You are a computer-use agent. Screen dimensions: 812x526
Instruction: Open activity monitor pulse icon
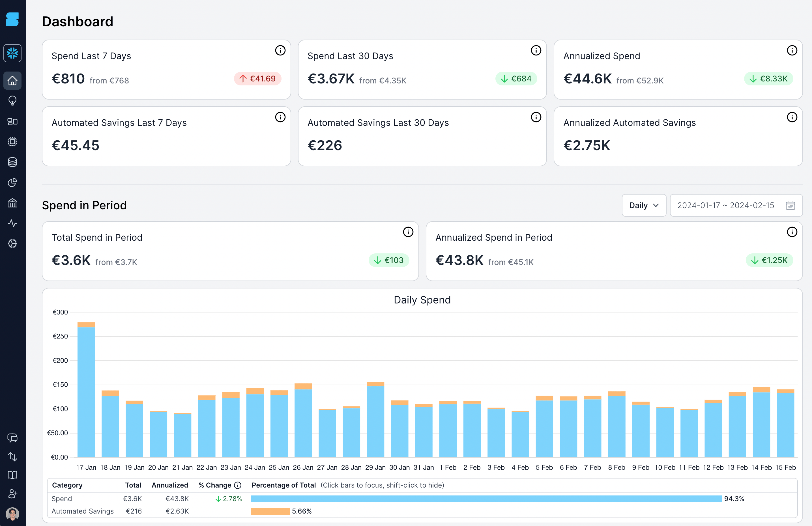pos(13,223)
